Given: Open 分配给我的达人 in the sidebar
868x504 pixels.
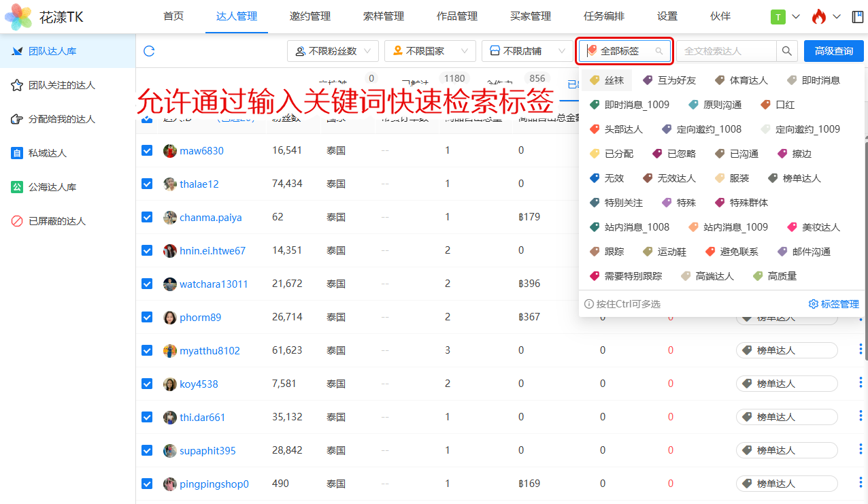Looking at the screenshot, I should [x=61, y=119].
